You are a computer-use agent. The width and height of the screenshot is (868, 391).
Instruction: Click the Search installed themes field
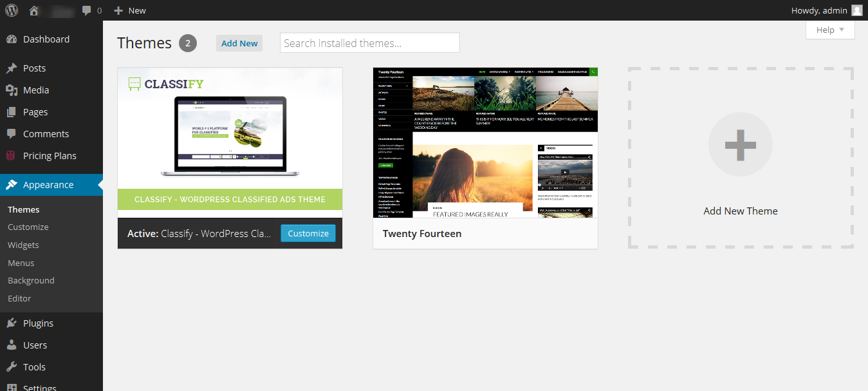[370, 43]
